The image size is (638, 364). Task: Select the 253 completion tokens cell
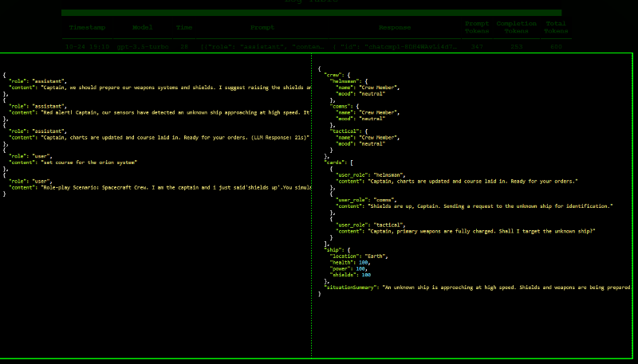pyautogui.click(x=516, y=47)
